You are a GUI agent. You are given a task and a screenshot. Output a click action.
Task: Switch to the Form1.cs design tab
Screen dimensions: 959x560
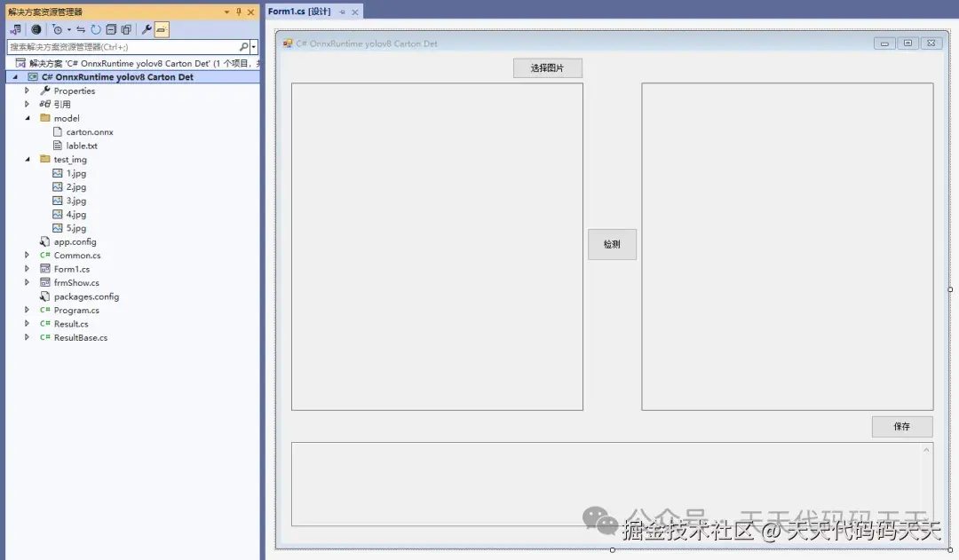pos(302,12)
